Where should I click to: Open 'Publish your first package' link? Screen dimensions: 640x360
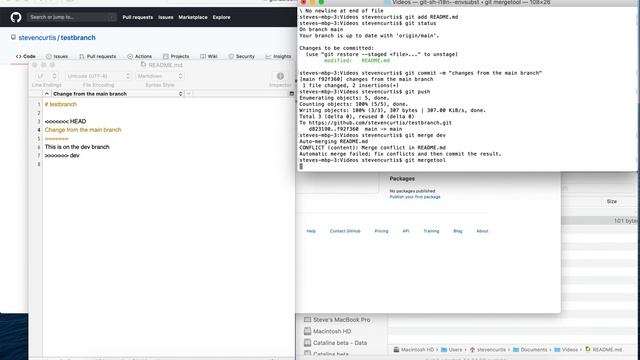pyautogui.click(x=415, y=197)
